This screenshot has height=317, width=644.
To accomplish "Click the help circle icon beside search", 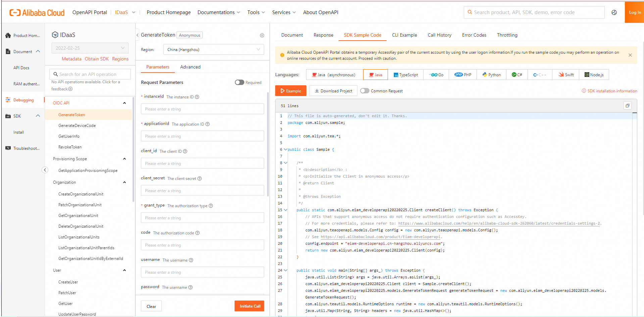I will (614, 12).
